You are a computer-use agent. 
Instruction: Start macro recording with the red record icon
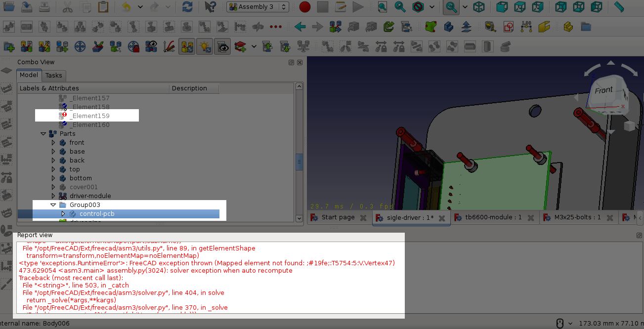304,7
